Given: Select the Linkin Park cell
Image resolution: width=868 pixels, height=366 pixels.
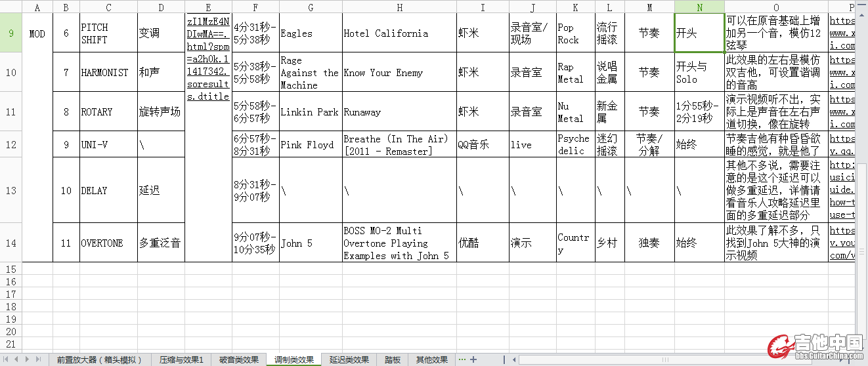Looking at the screenshot, I should pos(311,112).
